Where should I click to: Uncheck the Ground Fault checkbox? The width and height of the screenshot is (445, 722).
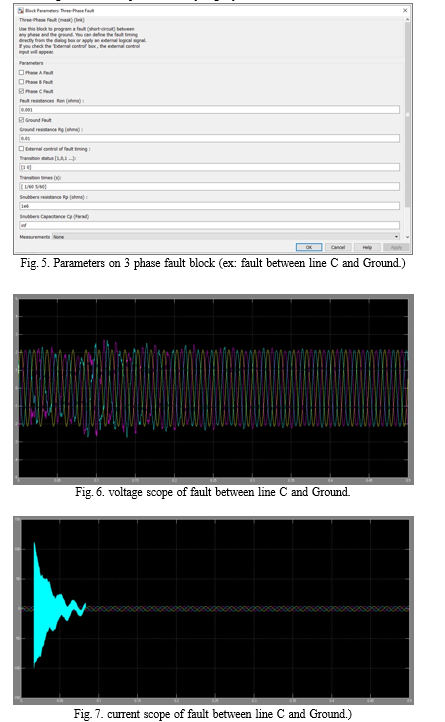click(x=21, y=120)
